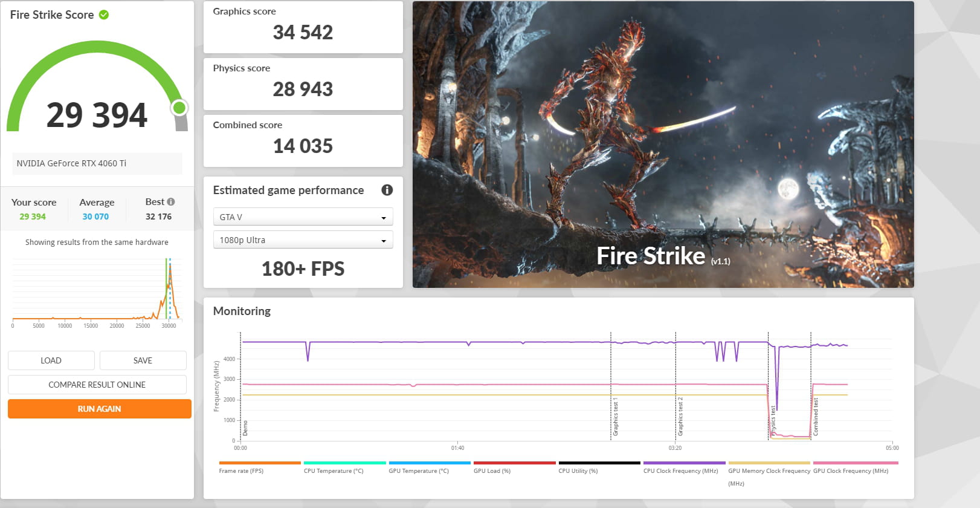Click the Graphics test 1 marker line
This screenshot has width=980, height=508.
[611, 386]
